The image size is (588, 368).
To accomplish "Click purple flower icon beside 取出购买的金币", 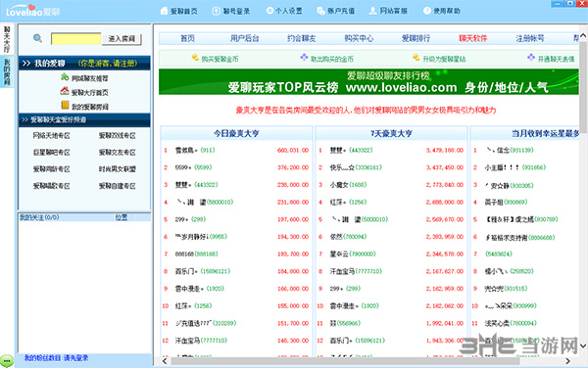I will coord(304,58).
